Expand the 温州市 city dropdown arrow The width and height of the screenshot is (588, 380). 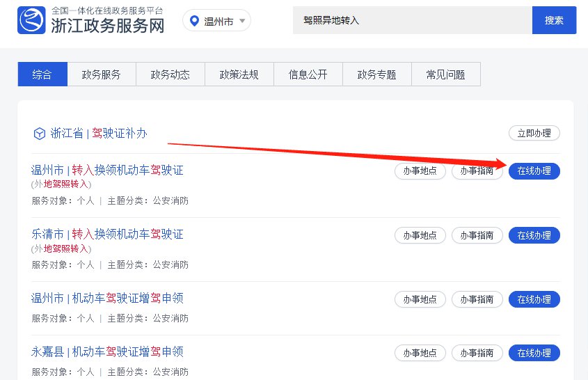point(242,21)
